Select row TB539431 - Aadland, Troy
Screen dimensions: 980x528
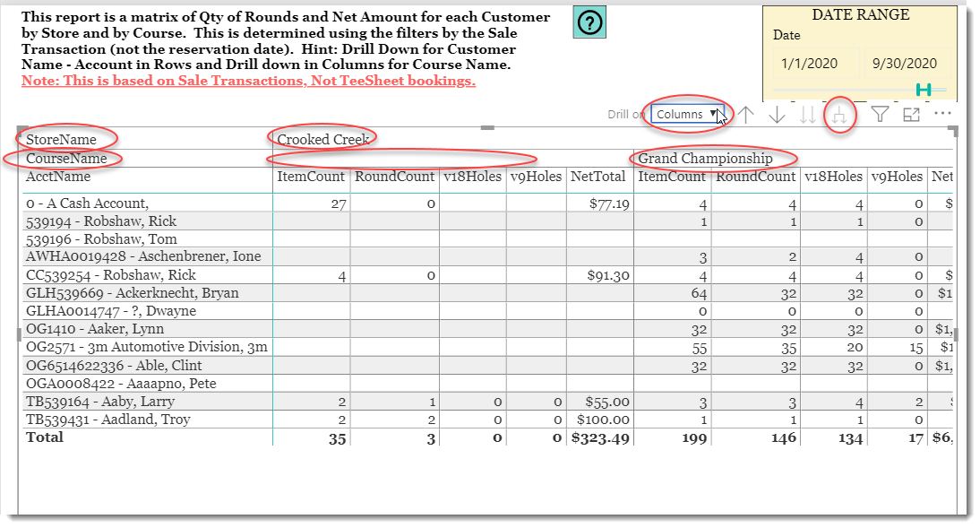[107, 420]
